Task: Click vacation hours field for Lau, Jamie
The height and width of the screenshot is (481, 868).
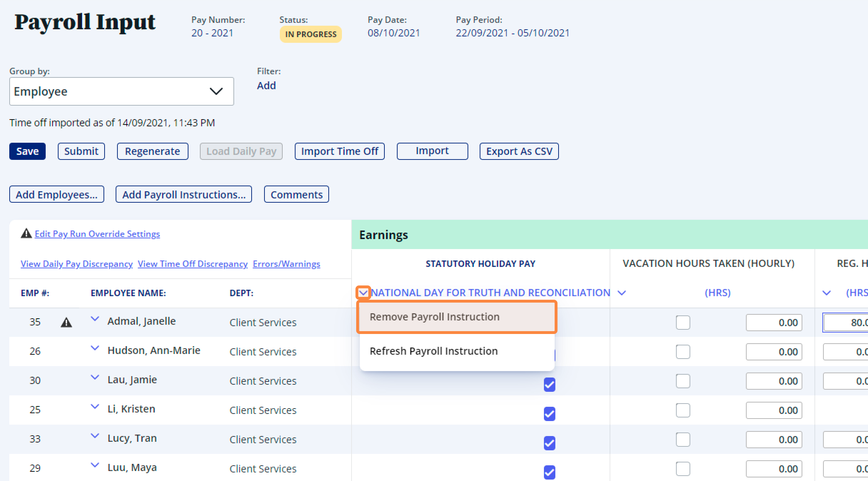Action: (x=774, y=381)
